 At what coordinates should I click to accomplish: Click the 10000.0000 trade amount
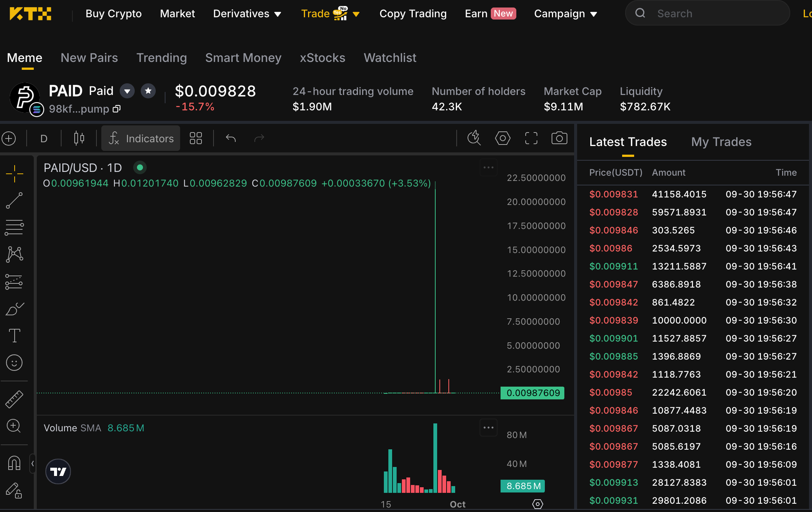[679, 321]
